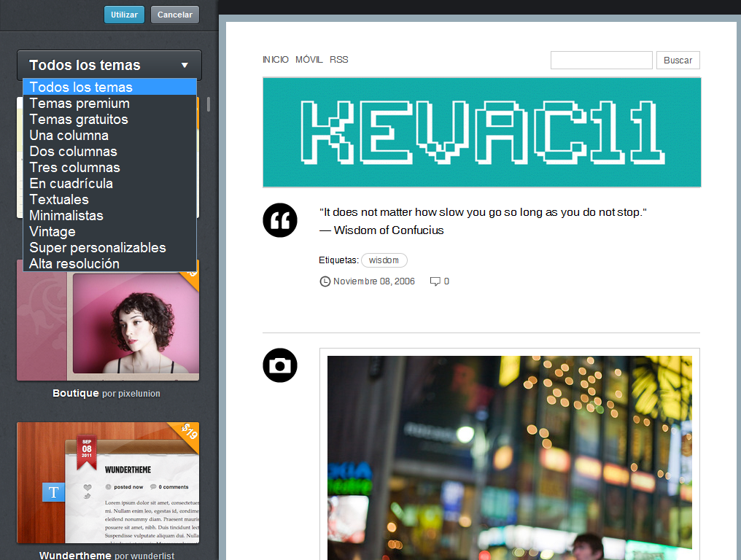Select the Una columna option
741x560 pixels.
coord(69,136)
